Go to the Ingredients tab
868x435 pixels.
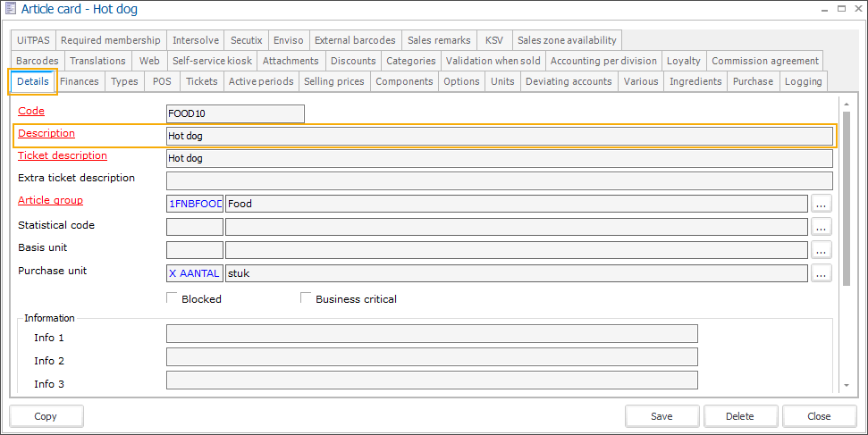[695, 81]
